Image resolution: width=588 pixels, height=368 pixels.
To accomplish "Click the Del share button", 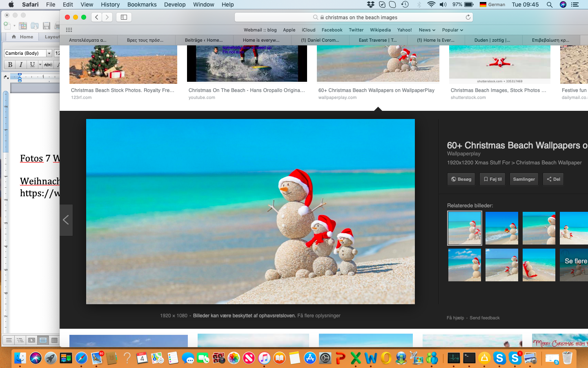I will 553,179.
